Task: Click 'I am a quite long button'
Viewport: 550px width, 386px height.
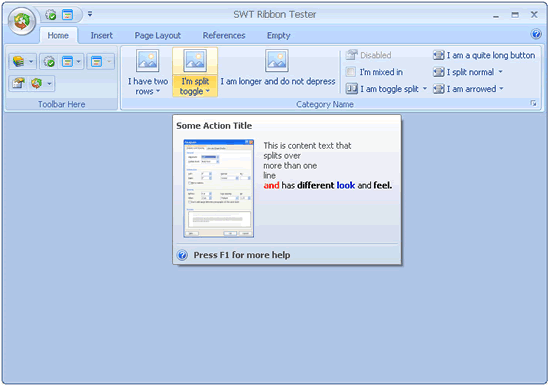Action: point(484,55)
